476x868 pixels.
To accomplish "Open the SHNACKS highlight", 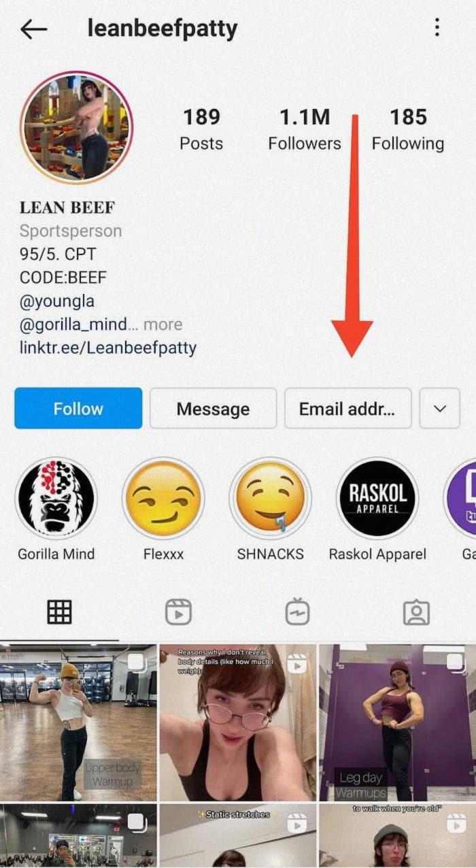I will 270,499.
